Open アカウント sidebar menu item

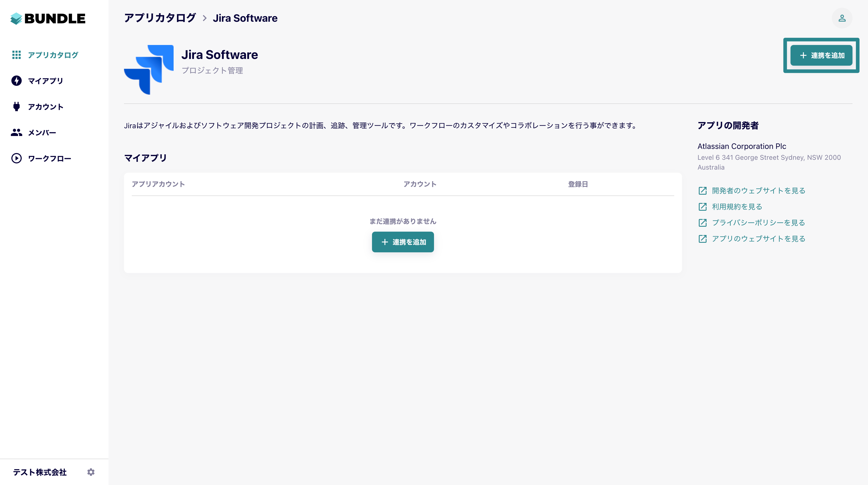pos(45,107)
